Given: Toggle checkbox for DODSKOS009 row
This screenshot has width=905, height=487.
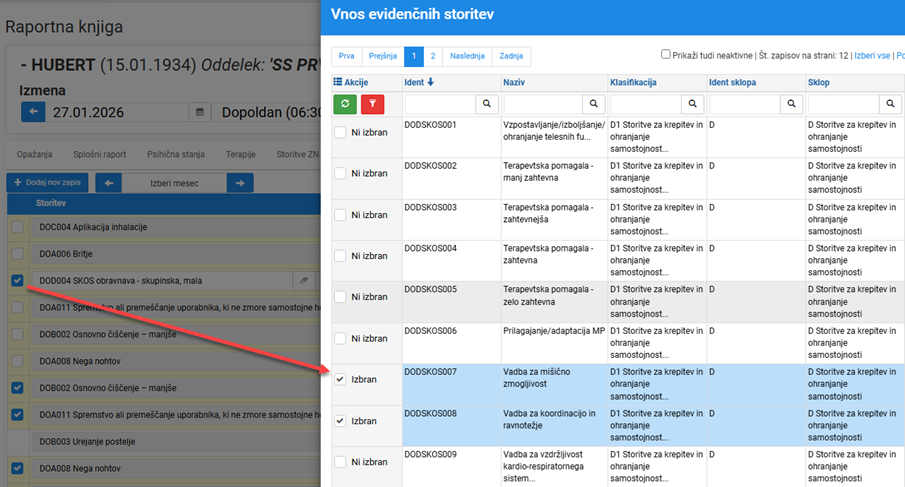Looking at the screenshot, I should (340, 462).
